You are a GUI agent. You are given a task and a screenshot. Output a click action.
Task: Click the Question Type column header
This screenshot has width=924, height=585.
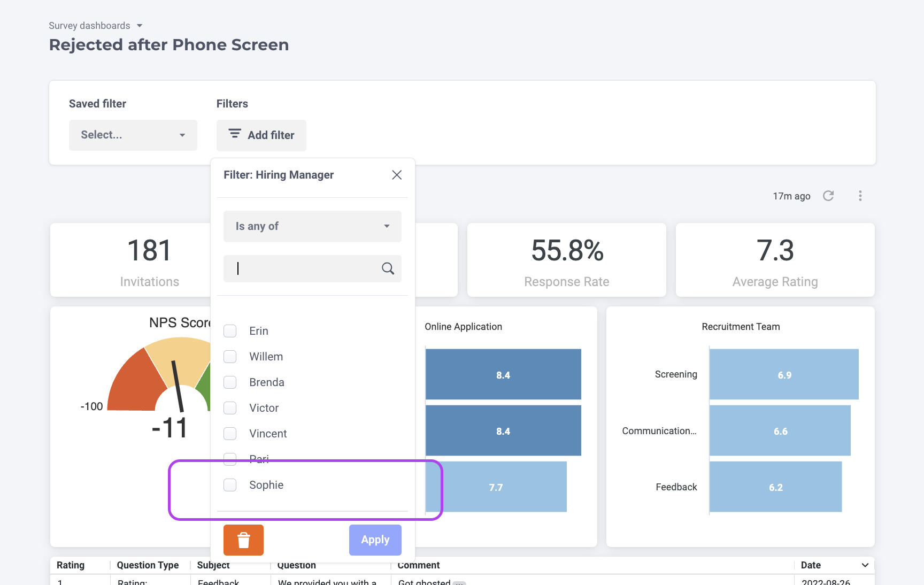coord(148,565)
